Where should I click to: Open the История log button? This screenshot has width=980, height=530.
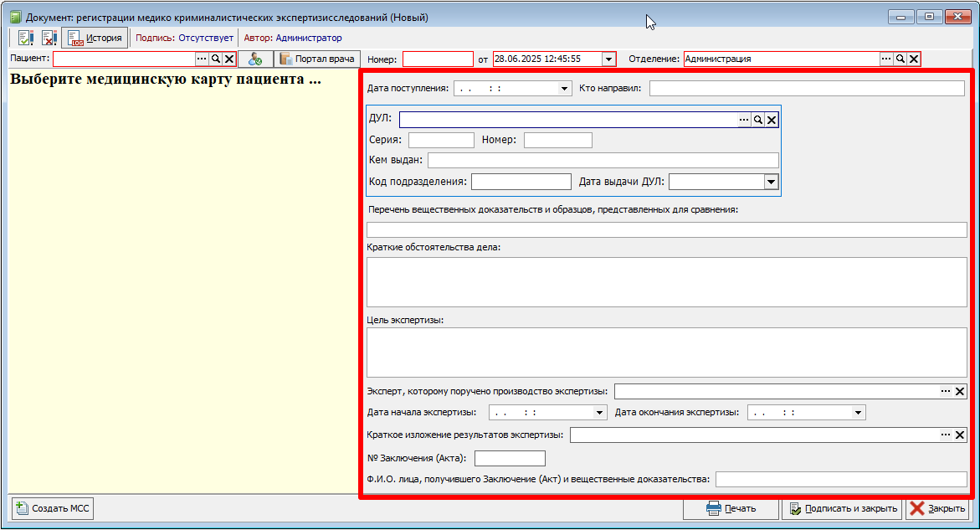(95, 39)
